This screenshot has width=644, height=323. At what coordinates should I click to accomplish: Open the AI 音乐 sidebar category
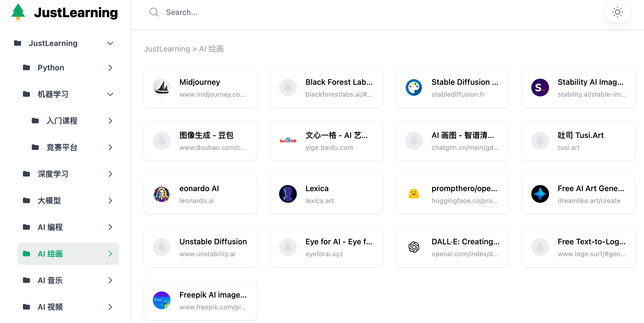pyautogui.click(x=50, y=280)
